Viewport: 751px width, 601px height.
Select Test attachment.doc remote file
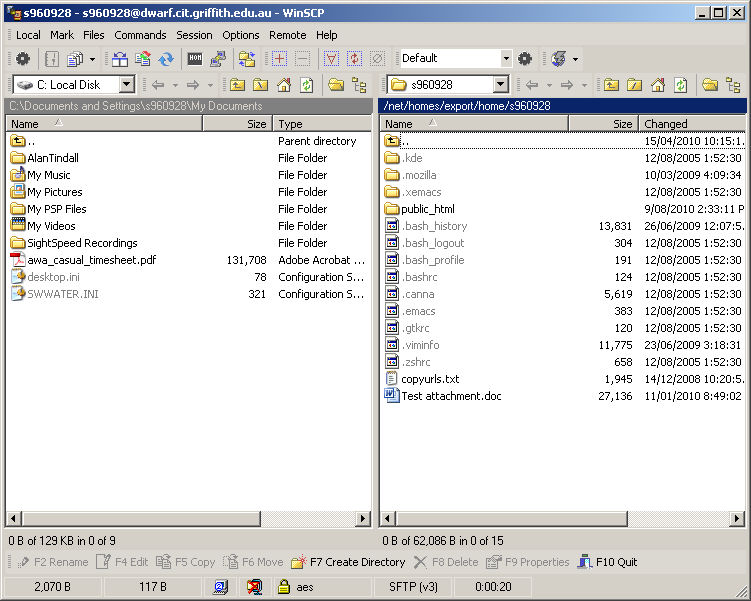click(443, 396)
